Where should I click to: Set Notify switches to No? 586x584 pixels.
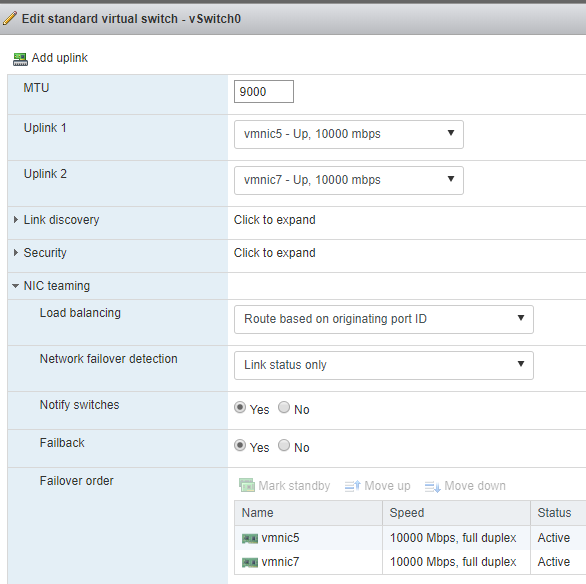point(284,407)
